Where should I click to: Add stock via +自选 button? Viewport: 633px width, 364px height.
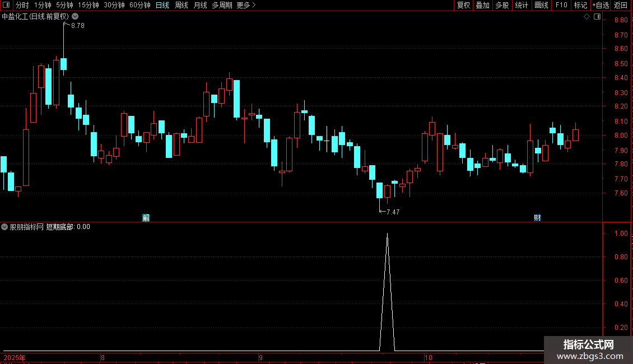(601, 5)
